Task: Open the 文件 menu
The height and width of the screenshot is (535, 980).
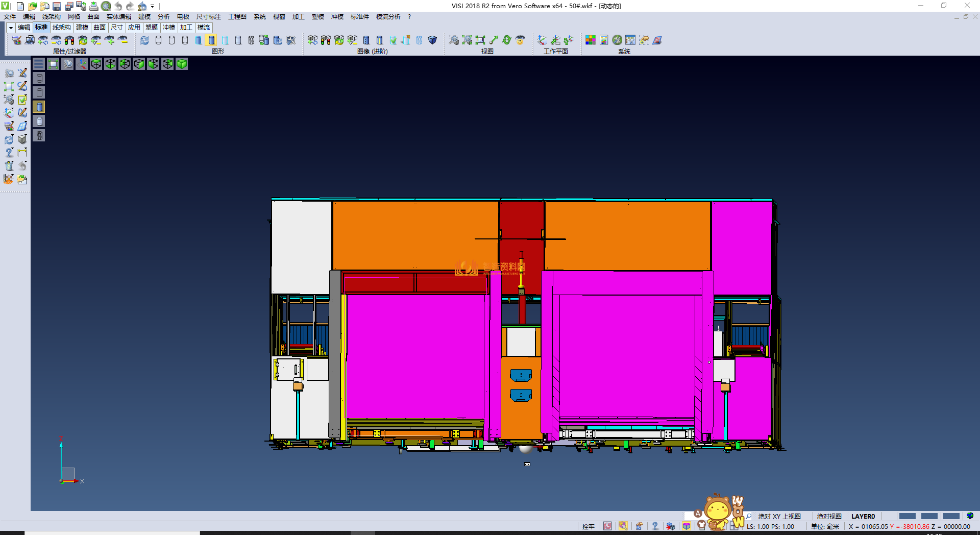Action: (10, 17)
